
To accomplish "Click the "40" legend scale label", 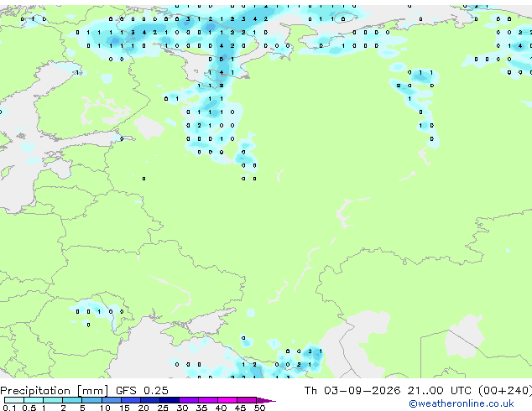I will point(221,408).
